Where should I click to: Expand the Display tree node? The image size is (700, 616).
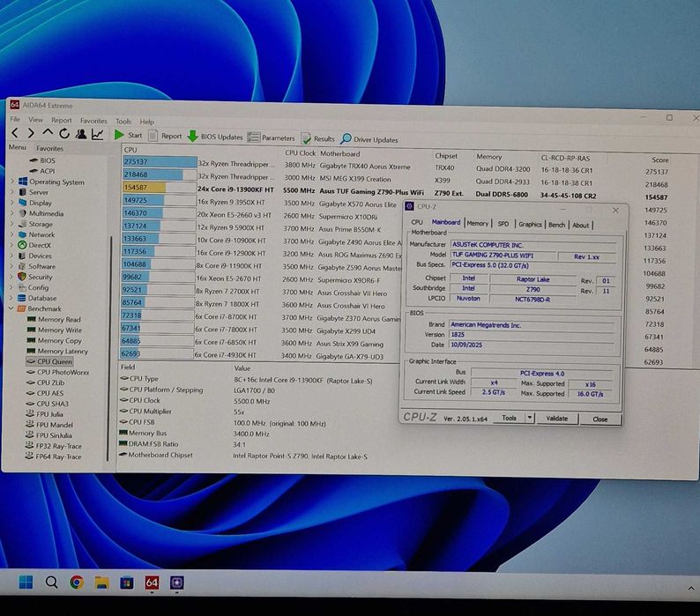(x=12, y=203)
